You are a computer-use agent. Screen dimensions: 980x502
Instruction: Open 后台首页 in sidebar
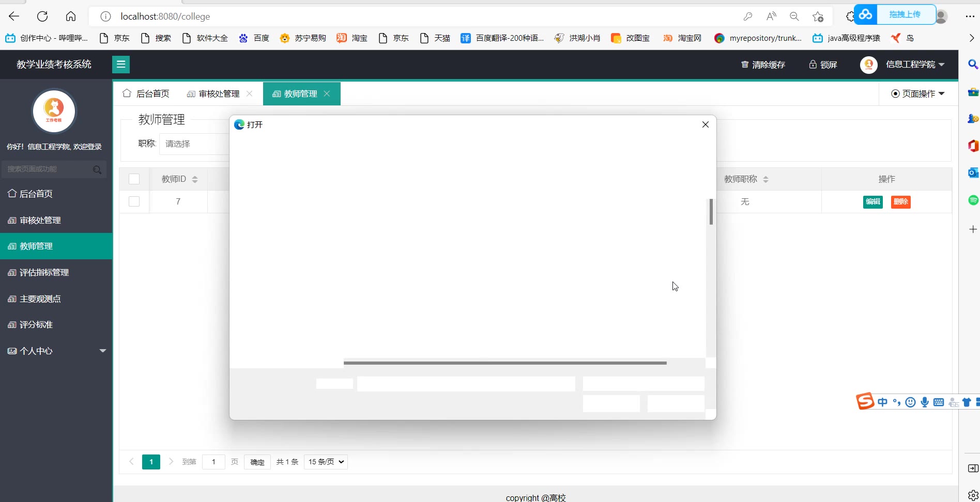click(56, 194)
